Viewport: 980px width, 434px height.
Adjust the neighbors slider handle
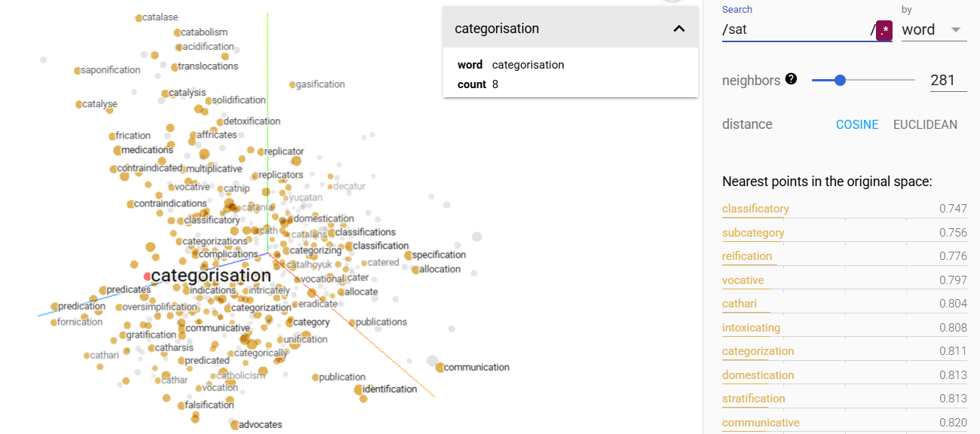840,80
